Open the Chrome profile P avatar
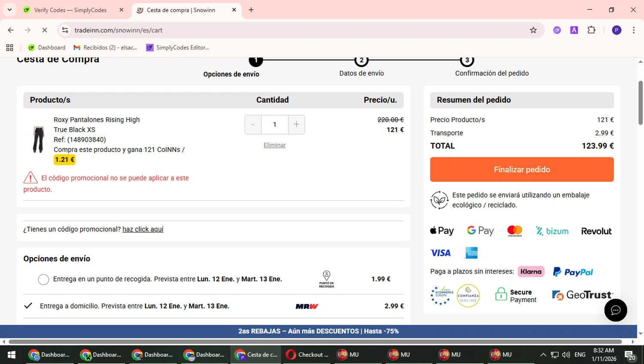The width and height of the screenshot is (644, 364). 617,30
